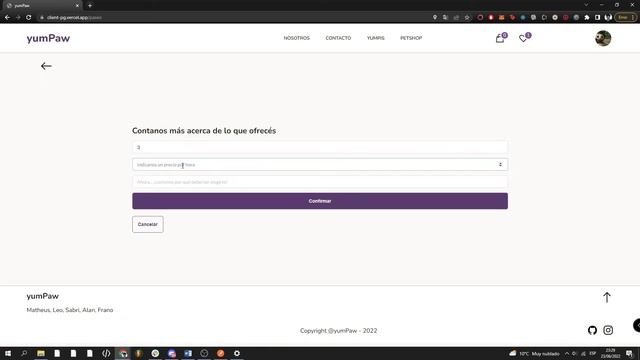Open the GitHub icon in footer

click(x=592, y=330)
